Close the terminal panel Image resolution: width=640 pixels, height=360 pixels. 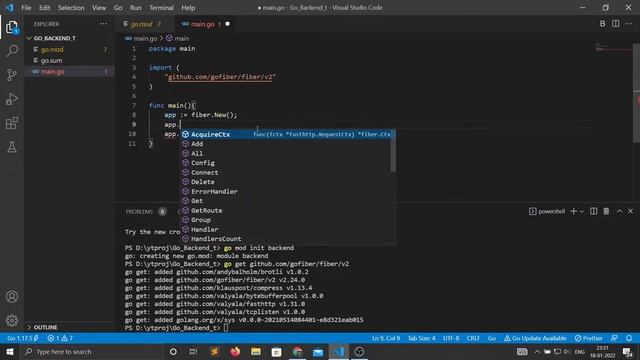631,211
